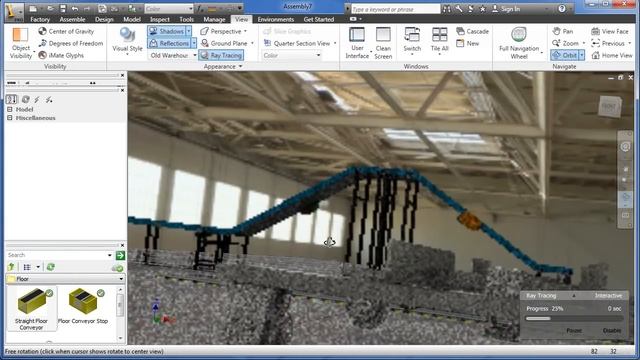Open Quarter Section View options
The image size is (640, 360).
[x=300, y=43]
